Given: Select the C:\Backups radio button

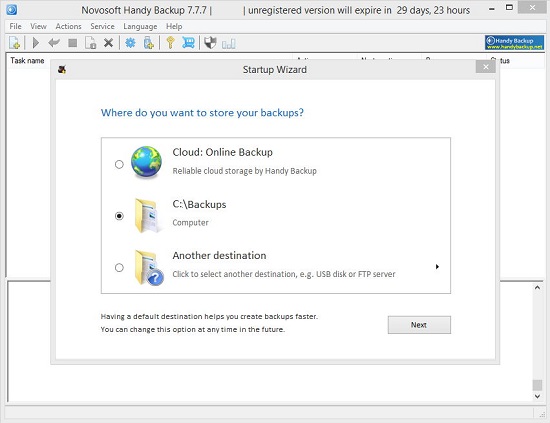Looking at the screenshot, I should [119, 216].
